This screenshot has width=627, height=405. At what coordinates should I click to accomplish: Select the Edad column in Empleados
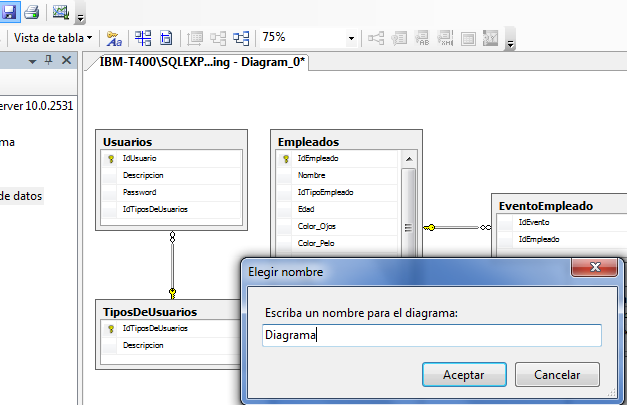coord(337,209)
